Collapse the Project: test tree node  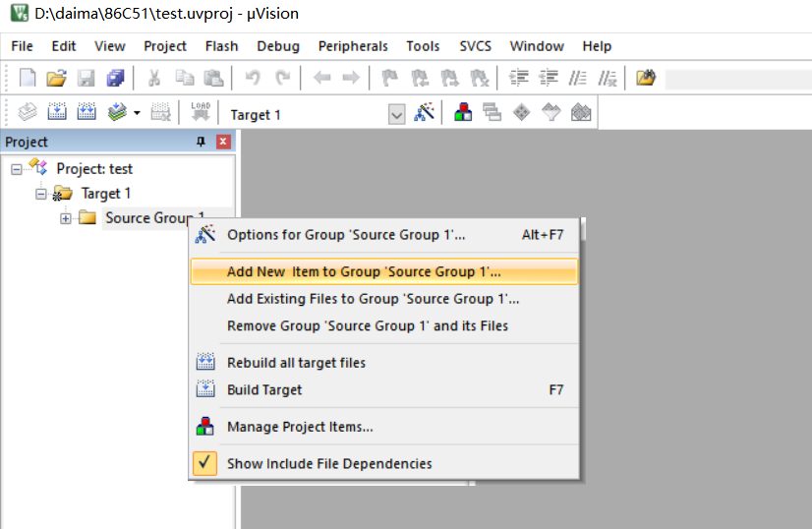(17, 169)
